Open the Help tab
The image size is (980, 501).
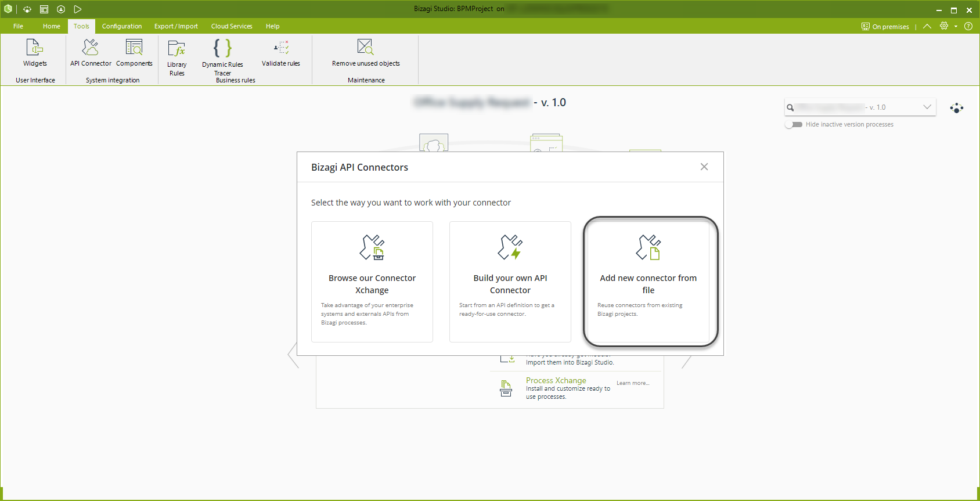(x=273, y=26)
